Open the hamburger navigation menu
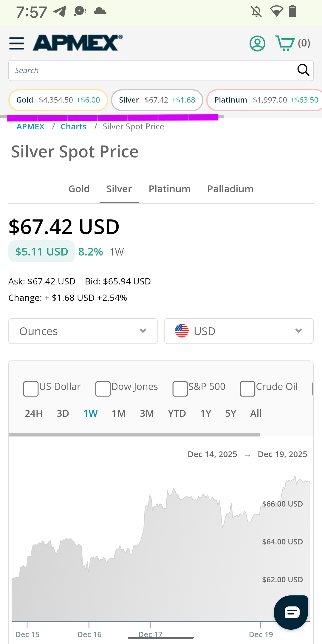 click(16, 43)
